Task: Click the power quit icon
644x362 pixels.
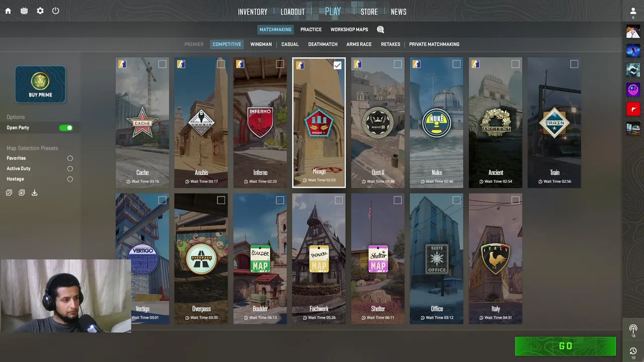Action: pyautogui.click(x=56, y=11)
